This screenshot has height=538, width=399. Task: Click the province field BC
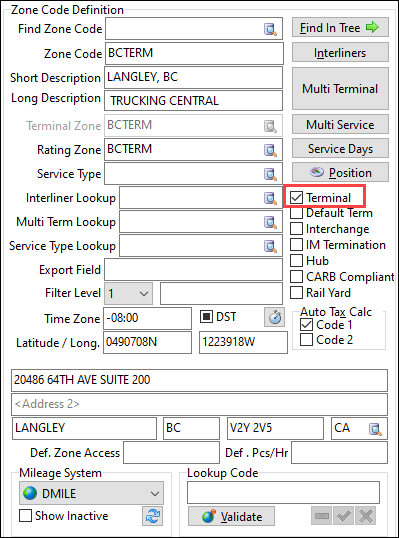(x=191, y=428)
